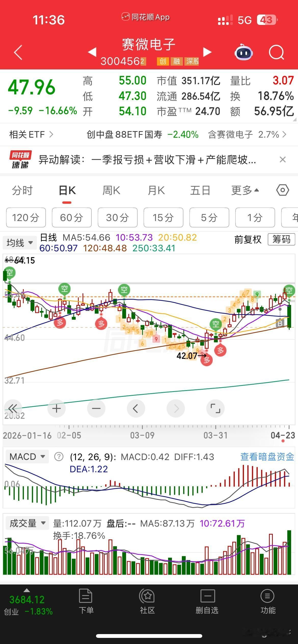Open MACD help question mark icon
Viewport: 298px width, 644px height.
click(59, 457)
